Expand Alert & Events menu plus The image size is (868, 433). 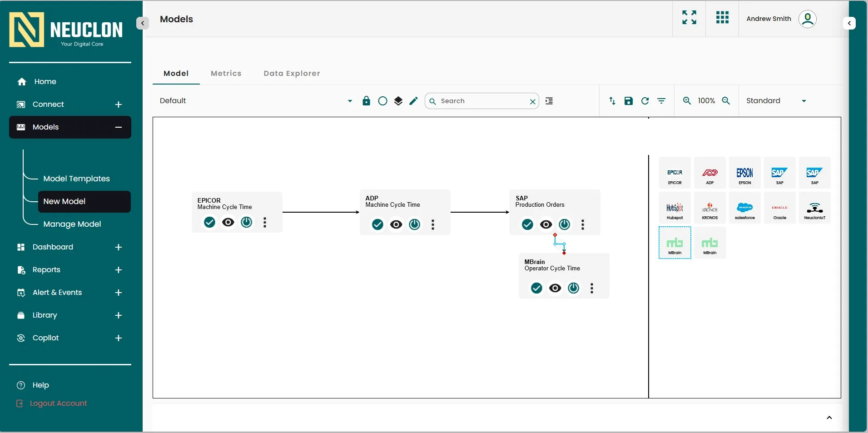pyautogui.click(x=119, y=293)
